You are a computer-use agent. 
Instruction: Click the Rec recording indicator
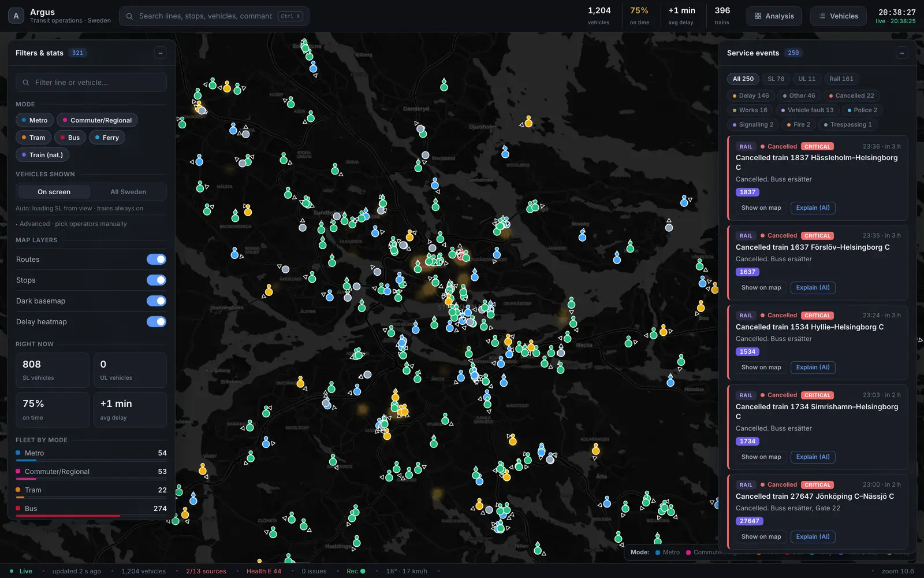coord(356,571)
